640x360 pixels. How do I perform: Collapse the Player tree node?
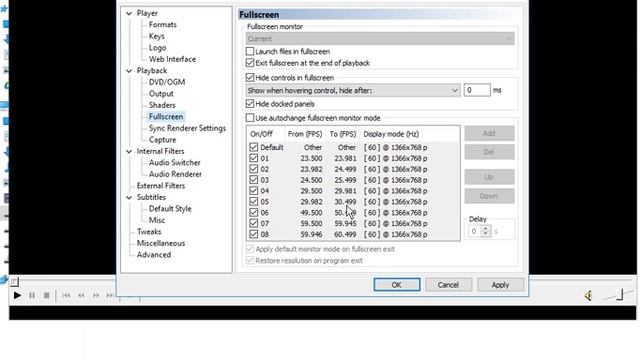[129, 13]
